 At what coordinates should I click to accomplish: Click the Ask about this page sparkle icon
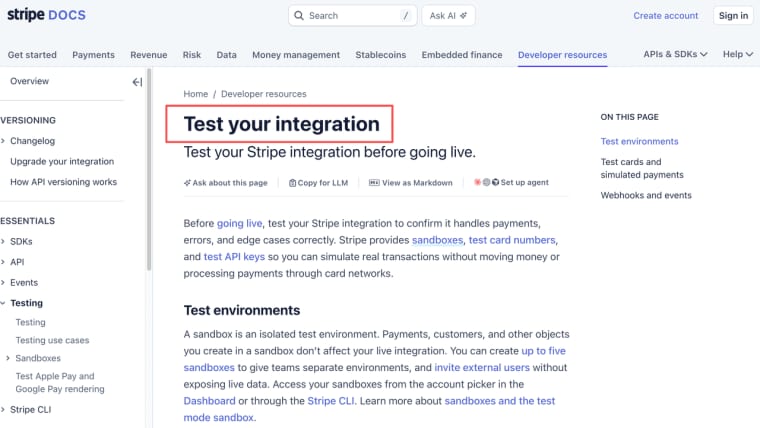tap(187, 183)
